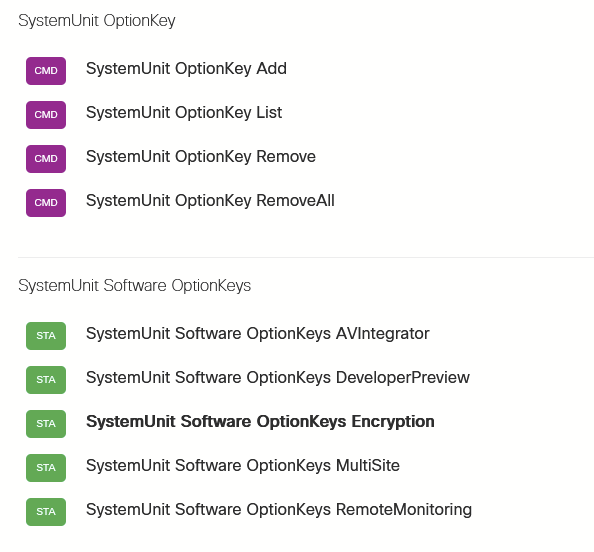Click the STA badge beside AVIntegrator
This screenshot has height=552, width=594.
tap(46, 336)
